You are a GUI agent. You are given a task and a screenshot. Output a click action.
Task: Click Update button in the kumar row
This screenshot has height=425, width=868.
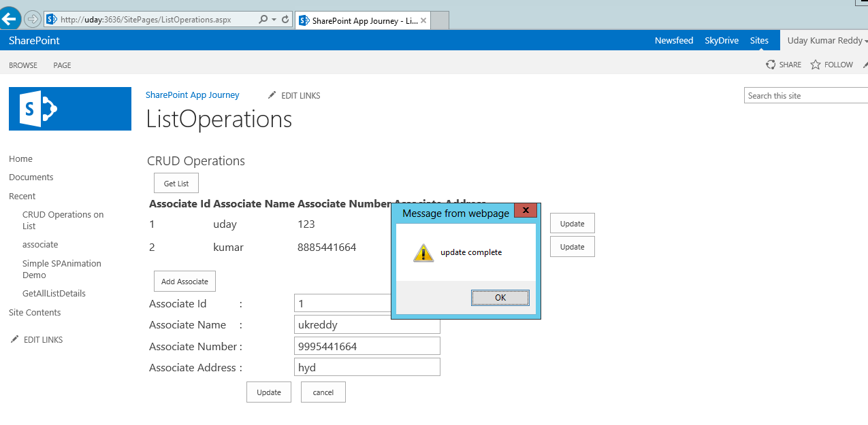click(x=572, y=247)
